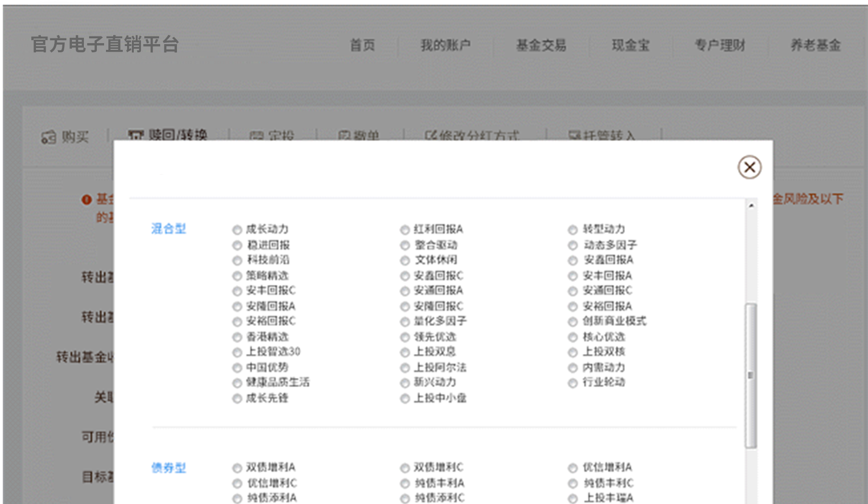Select 安通回报A fund option
Image resolution: width=868 pixels, height=504 pixels.
tap(405, 291)
